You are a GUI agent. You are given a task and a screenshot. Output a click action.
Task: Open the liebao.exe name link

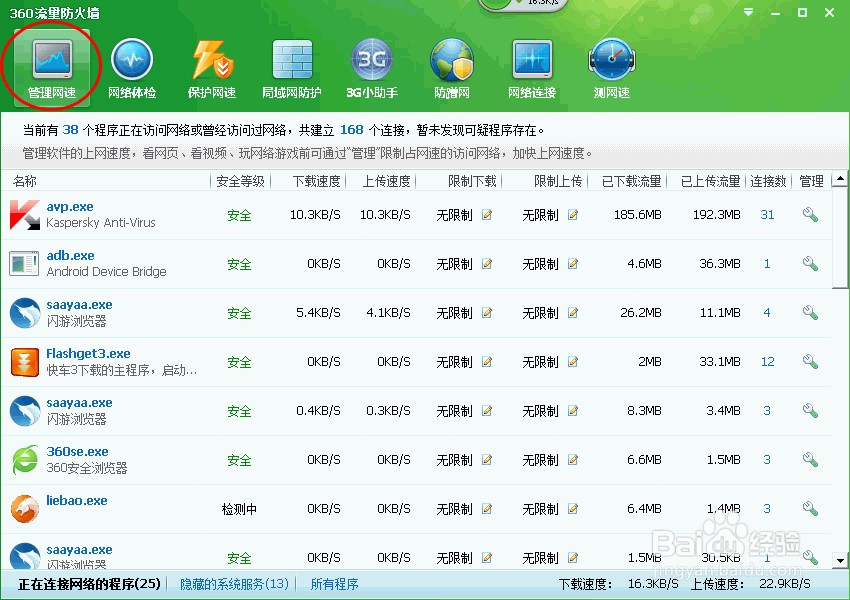(x=77, y=500)
